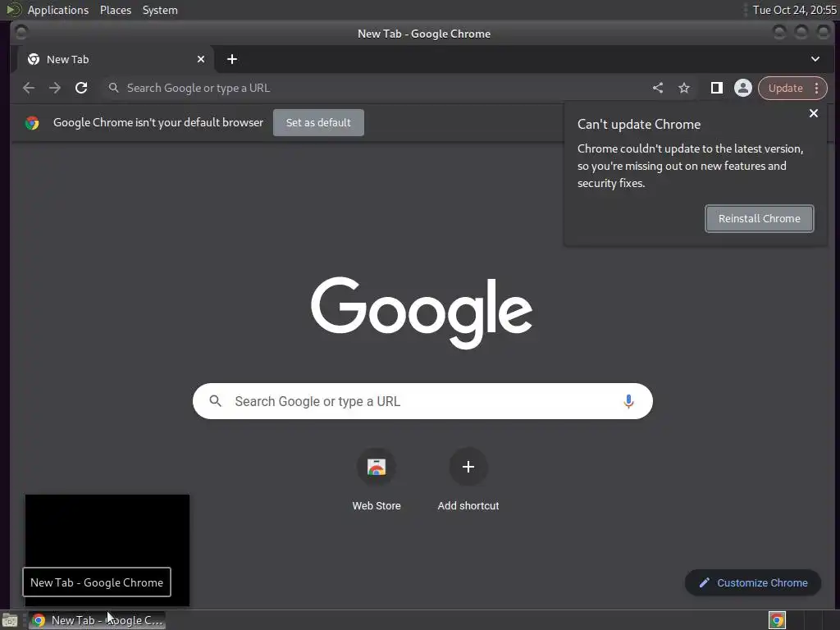840x630 pixels.
Task: Click the Reinstall Chrome button
Action: pos(759,218)
